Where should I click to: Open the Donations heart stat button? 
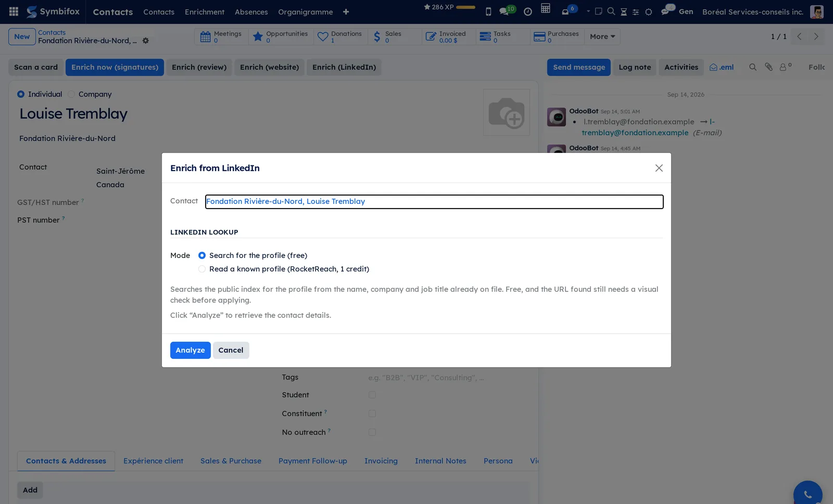click(340, 36)
